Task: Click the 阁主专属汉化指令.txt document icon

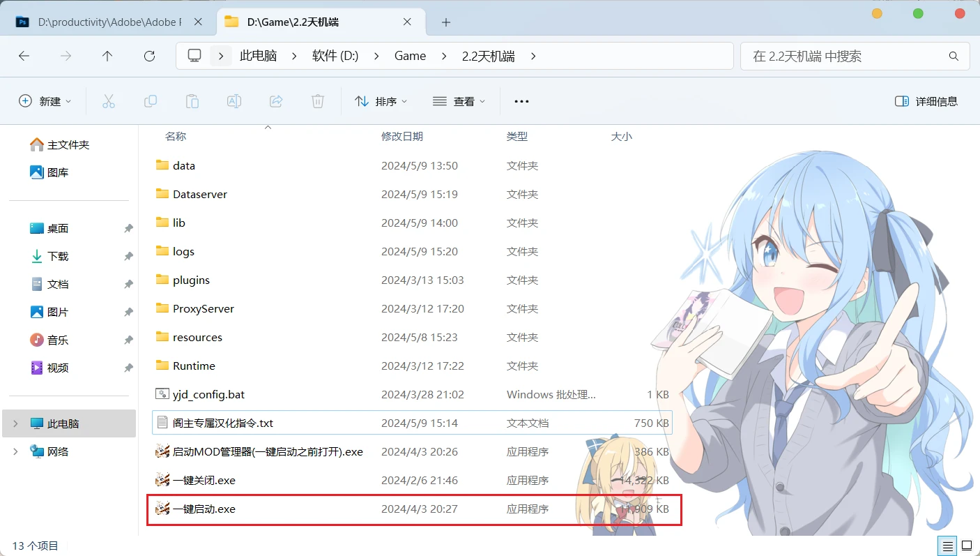Action: 162,423
